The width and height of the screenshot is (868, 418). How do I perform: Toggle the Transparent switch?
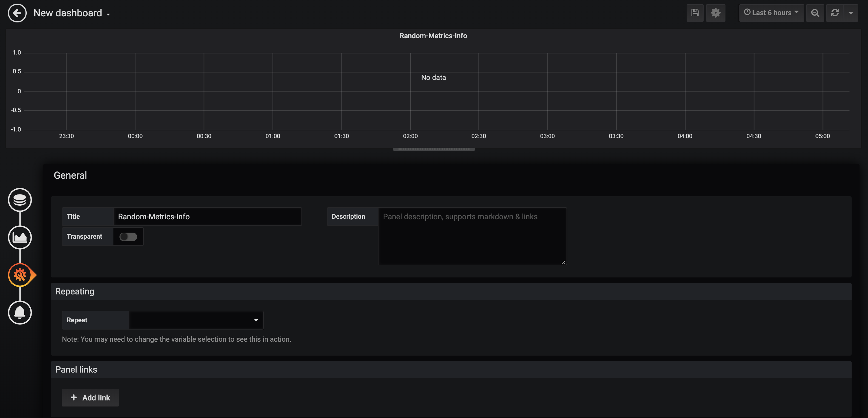click(128, 237)
